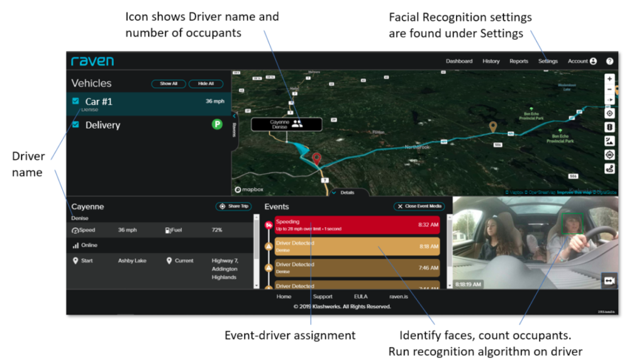Screen dimensions: 644x361
Task: Select Driver Detected event at 7:46 AM
Action: click(357, 267)
